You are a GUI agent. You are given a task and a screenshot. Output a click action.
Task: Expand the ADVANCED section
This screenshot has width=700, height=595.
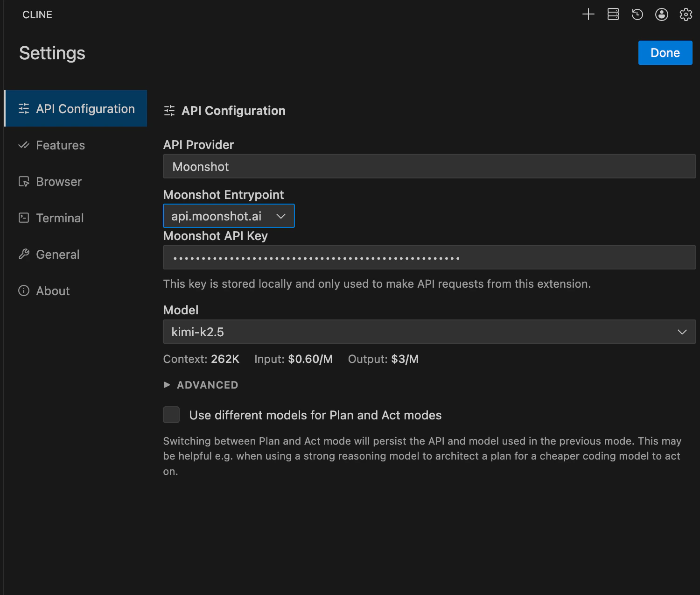click(201, 385)
